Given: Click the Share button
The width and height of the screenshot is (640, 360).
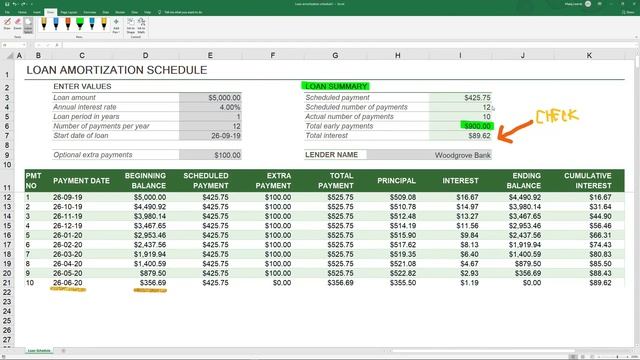Looking at the screenshot, I should pyautogui.click(x=629, y=12).
